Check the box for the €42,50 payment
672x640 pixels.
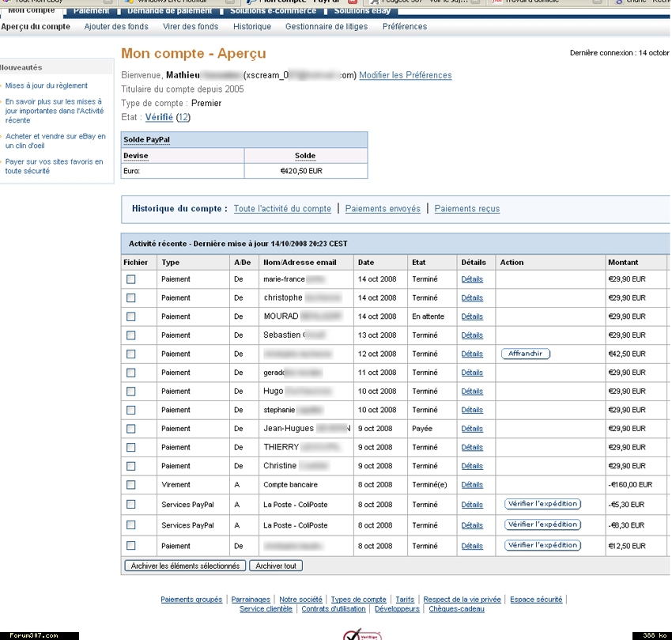pos(131,354)
